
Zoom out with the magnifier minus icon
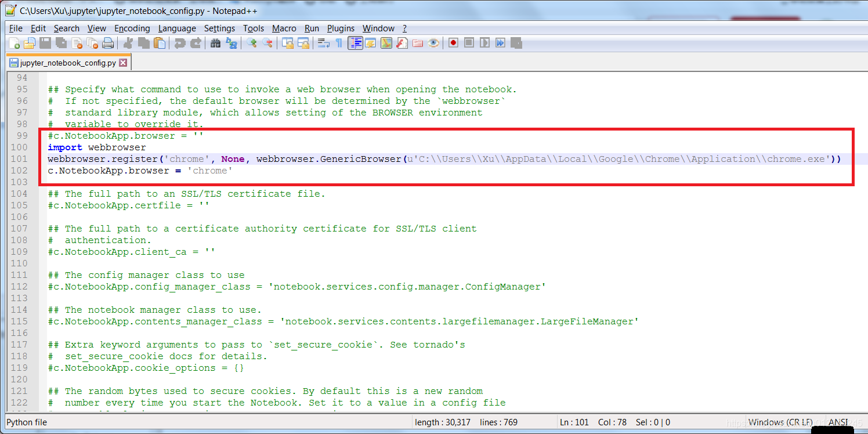tap(267, 43)
